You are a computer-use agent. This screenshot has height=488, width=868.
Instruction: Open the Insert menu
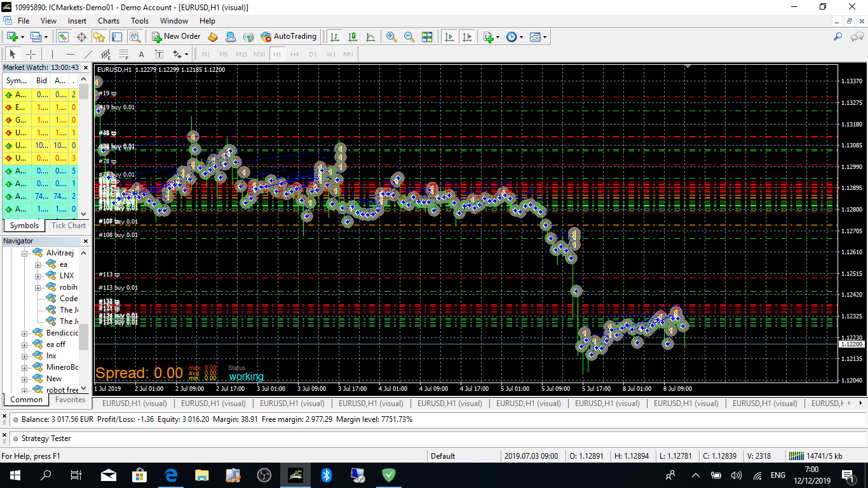(78, 21)
